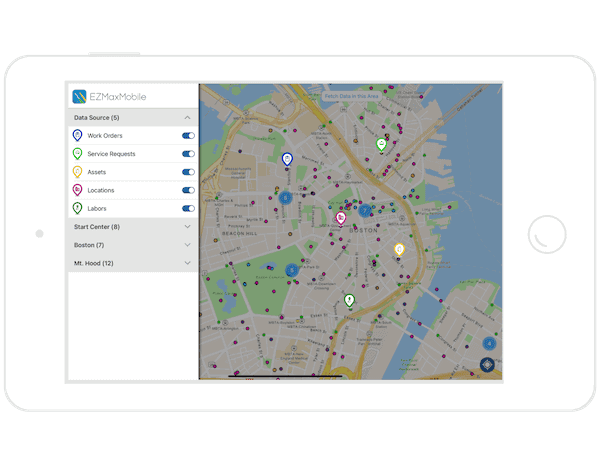Click the Work Orders pin icon in sidebar
Image resolution: width=600 pixels, height=464 pixels.
tap(77, 135)
